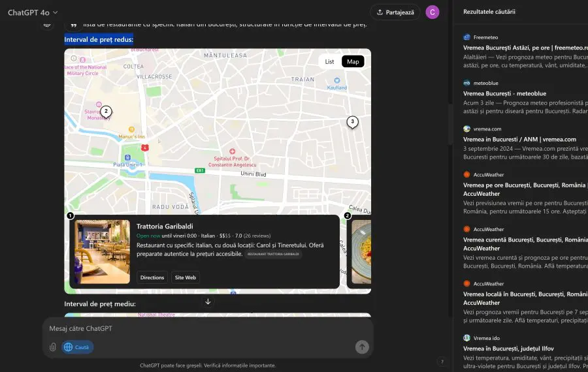Viewport: 588px width, 372px height.
Task: Open AccuWeather Vremea curentă București result
Action: 525,244
